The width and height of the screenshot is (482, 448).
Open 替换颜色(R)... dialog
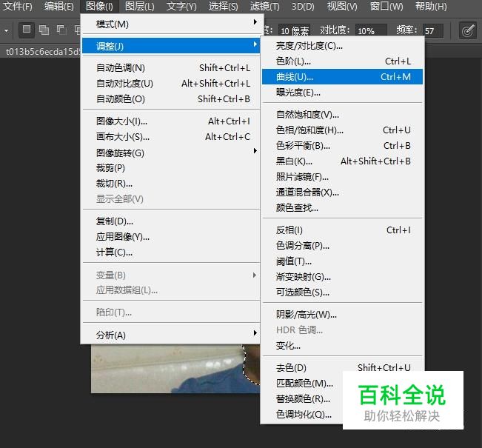click(x=303, y=399)
